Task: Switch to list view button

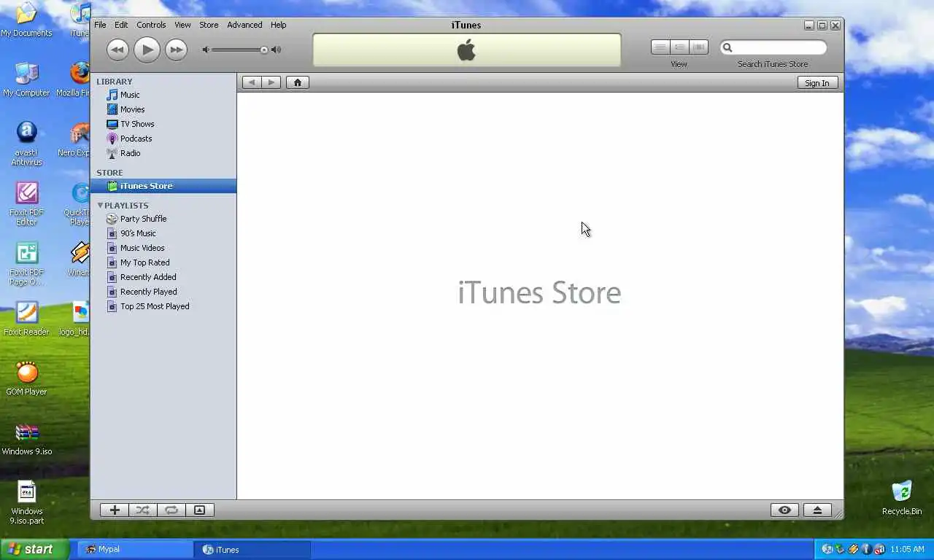Action: tap(660, 47)
